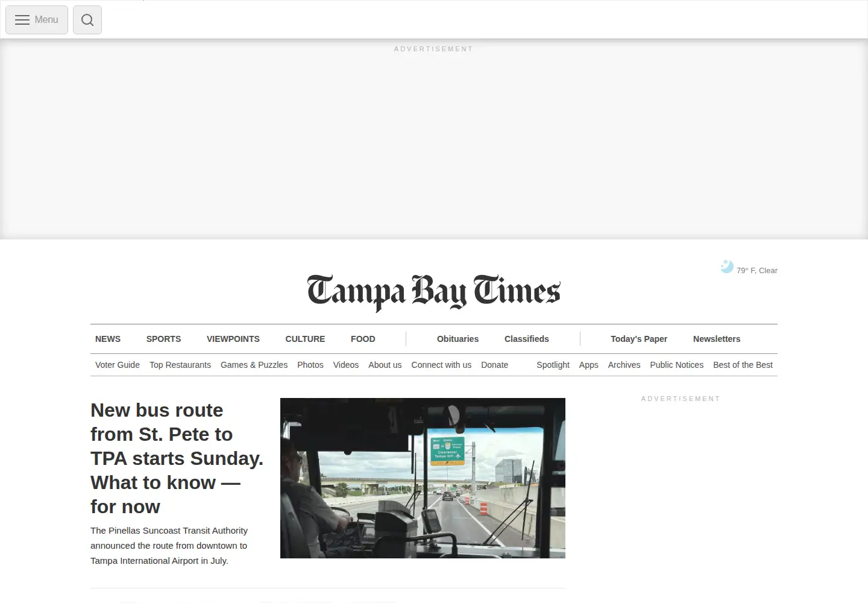This screenshot has height=603, width=868.
Task: Click the Donate link
Action: coord(495,365)
